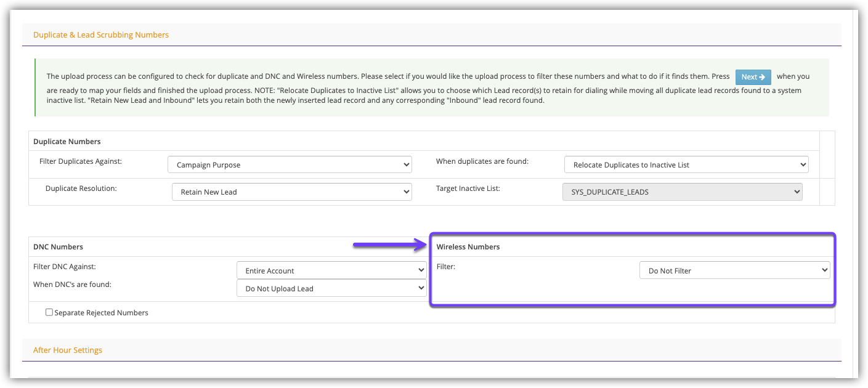Expand the When duplicates are found dropdown
This screenshot has width=868, height=388.
(x=686, y=165)
